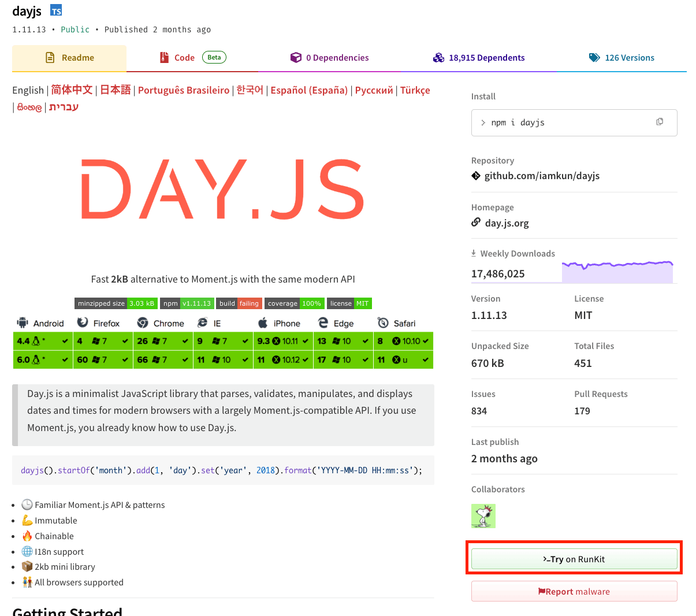Click the Android browser icon
Image resolution: width=696 pixels, height=616 pixels.
pos(23,322)
